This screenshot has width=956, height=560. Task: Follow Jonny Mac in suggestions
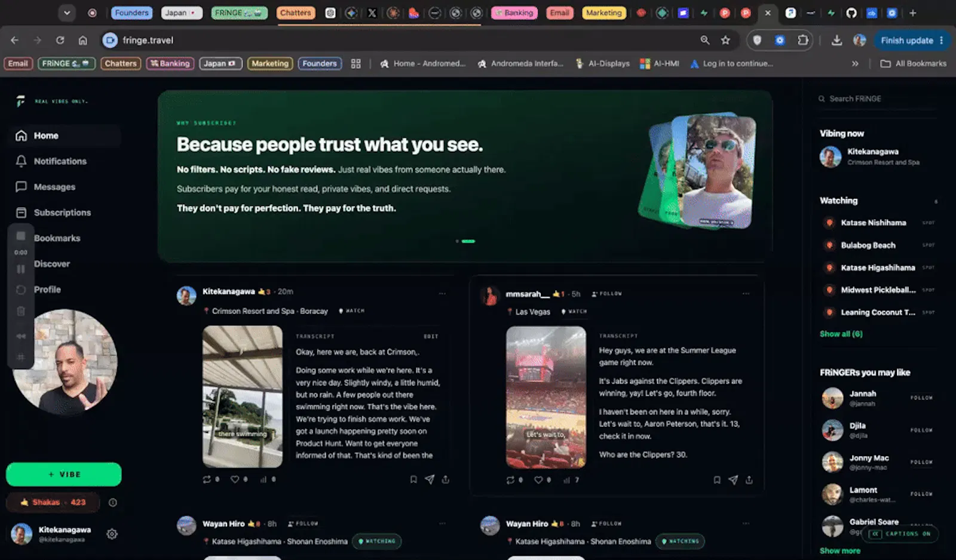pyautogui.click(x=921, y=462)
